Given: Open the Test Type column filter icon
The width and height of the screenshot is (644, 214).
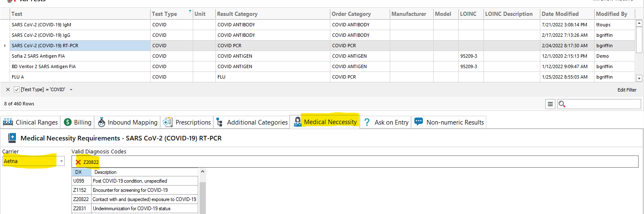Looking at the screenshot, I should coord(190,11).
